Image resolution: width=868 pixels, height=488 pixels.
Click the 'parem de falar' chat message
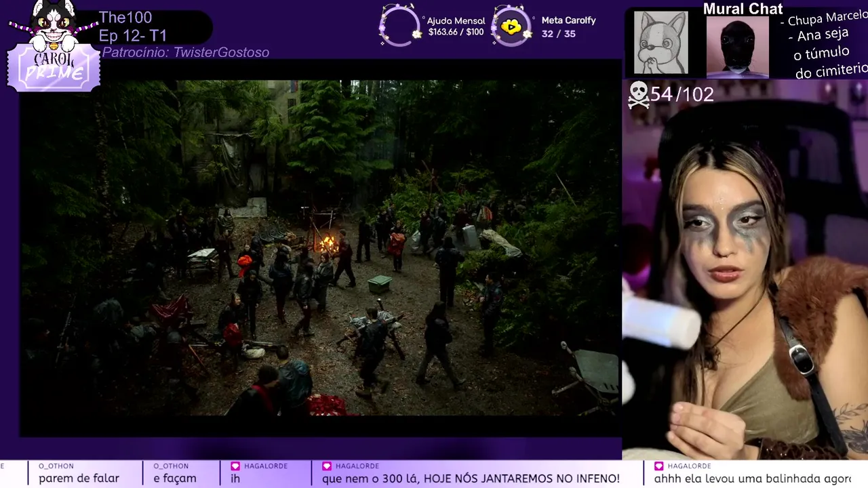(x=79, y=479)
